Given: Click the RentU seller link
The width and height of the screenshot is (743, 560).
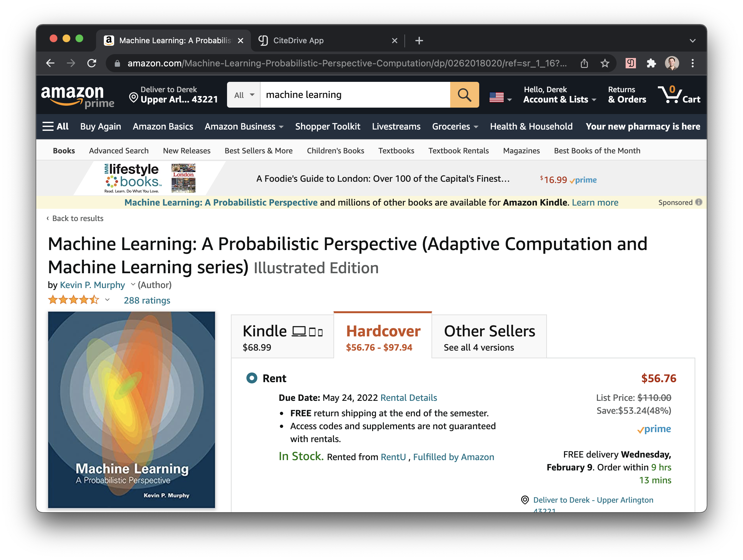Looking at the screenshot, I should [x=393, y=457].
